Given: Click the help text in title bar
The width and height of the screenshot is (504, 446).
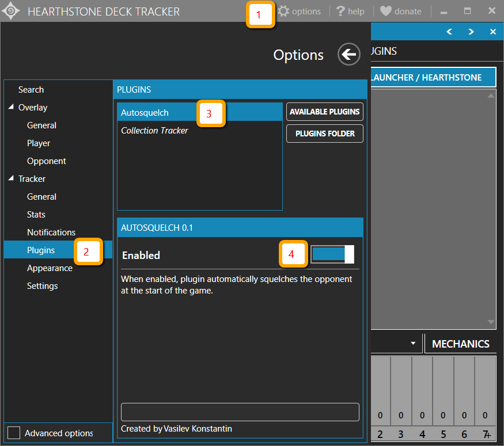Looking at the screenshot, I should point(356,12).
